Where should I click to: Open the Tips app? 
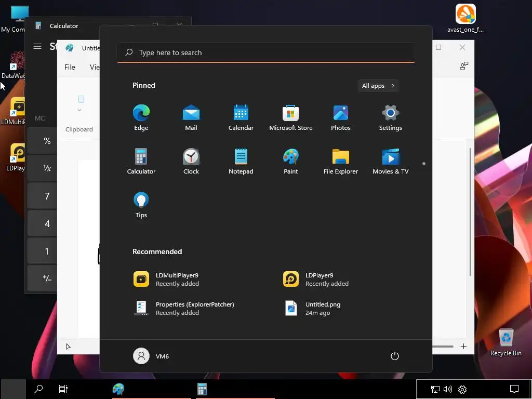tap(141, 205)
